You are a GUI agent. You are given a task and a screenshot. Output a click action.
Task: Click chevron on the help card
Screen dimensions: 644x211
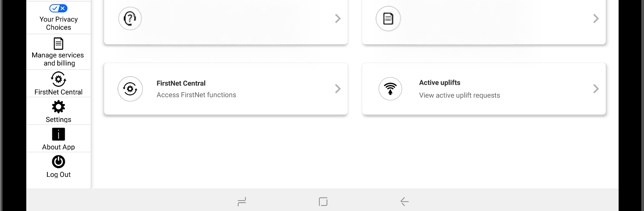(338, 18)
